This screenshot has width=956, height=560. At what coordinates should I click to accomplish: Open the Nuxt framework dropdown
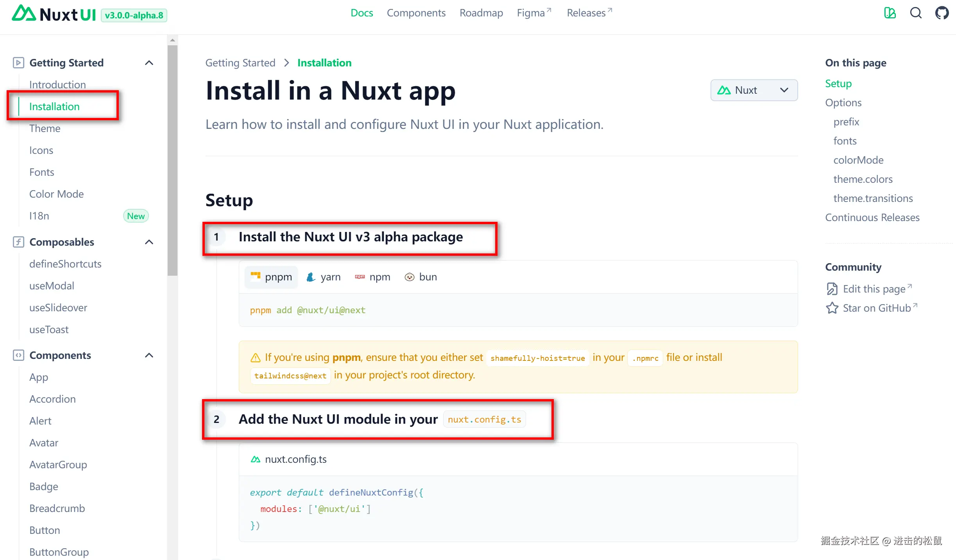tap(754, 90)
